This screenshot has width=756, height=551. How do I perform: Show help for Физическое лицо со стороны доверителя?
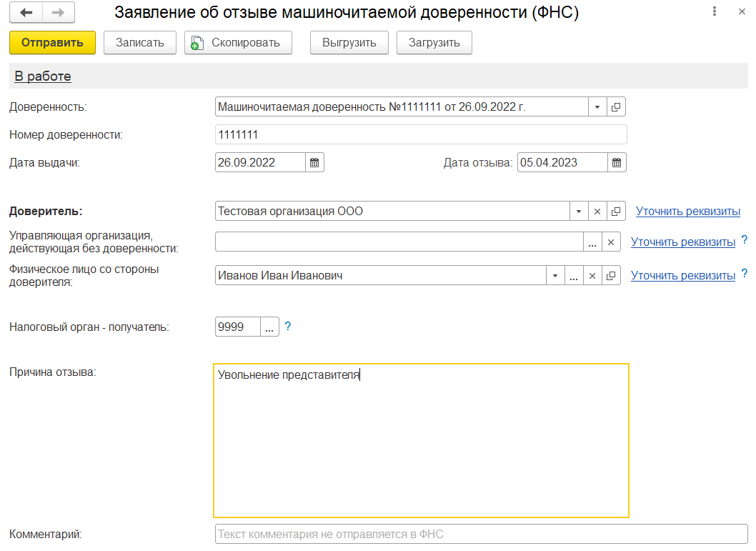pyautogui.click(x=745, y=273)
